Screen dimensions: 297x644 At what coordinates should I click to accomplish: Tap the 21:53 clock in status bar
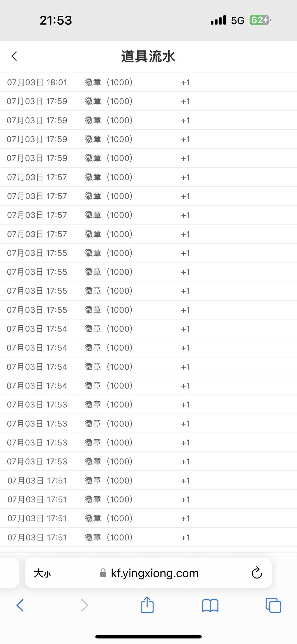[x=56, y=20]
